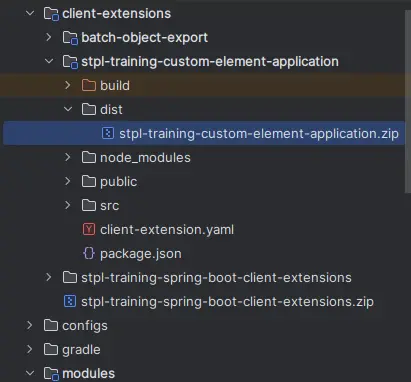The width and height of the screenshot is (411, 382).
Task: Expand the configs folder chevron
Action: coord(30,325)
